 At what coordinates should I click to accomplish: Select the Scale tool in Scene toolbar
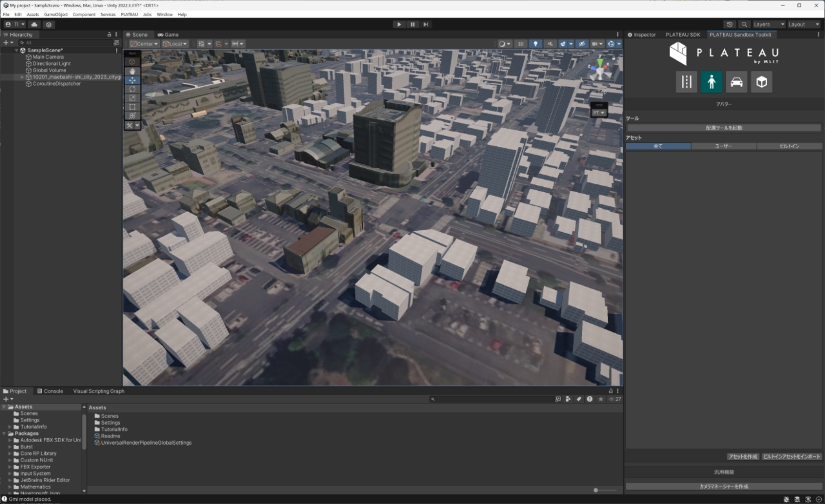pos(132,98)
